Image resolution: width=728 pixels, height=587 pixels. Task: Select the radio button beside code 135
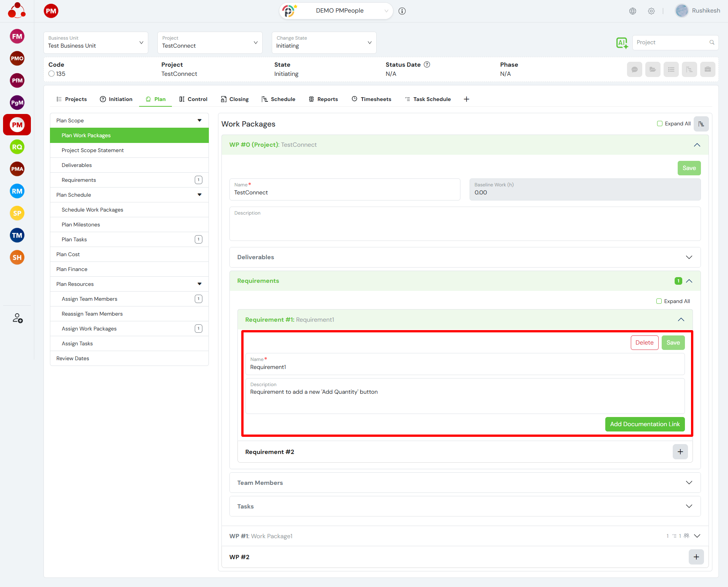click(51, 74)
